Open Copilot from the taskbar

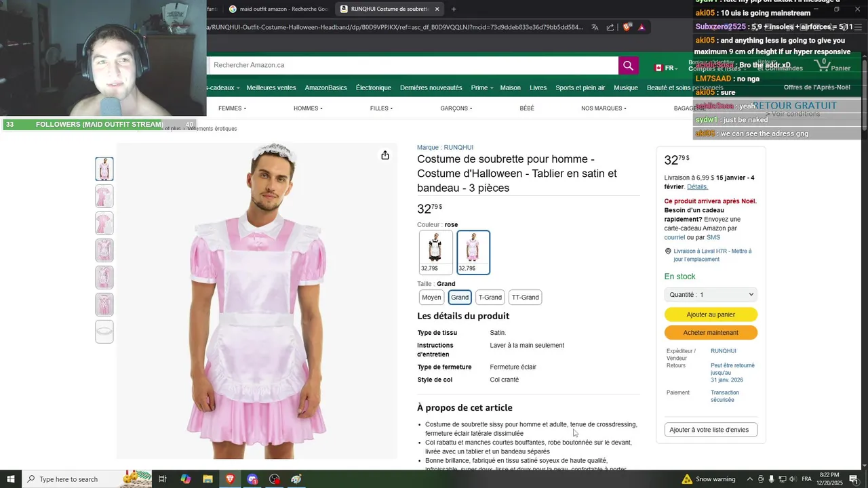tap(185, 479)
